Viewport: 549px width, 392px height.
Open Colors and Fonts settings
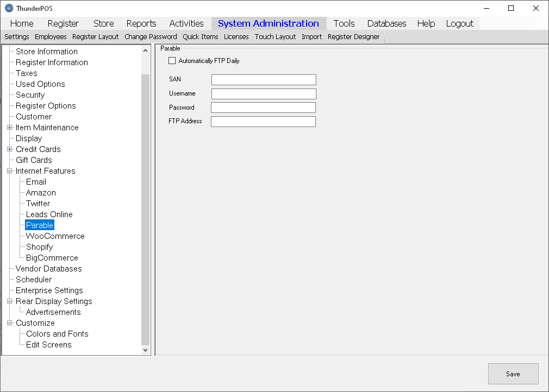(x=57, y=334)
